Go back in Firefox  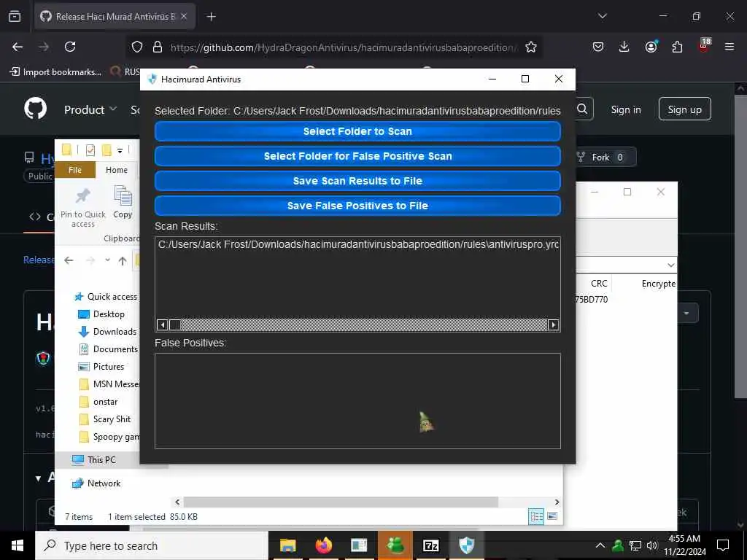pyautogui.click(x=18, y=47)
